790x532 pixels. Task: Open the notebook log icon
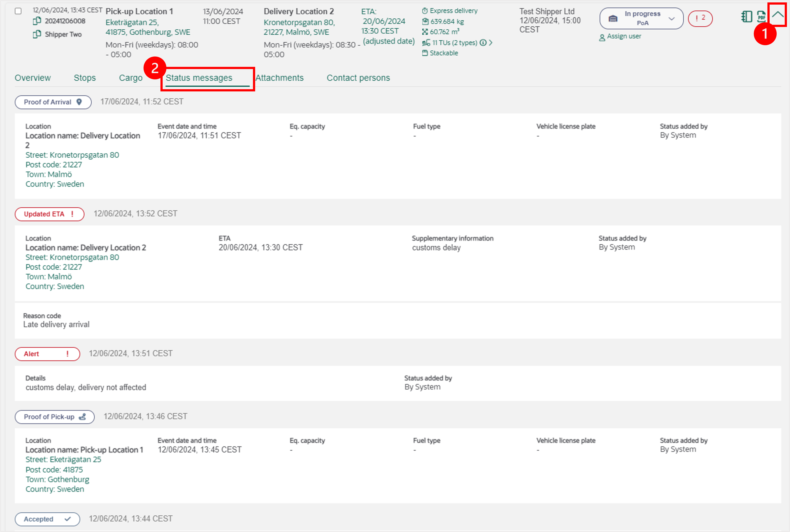click(747, 16)
